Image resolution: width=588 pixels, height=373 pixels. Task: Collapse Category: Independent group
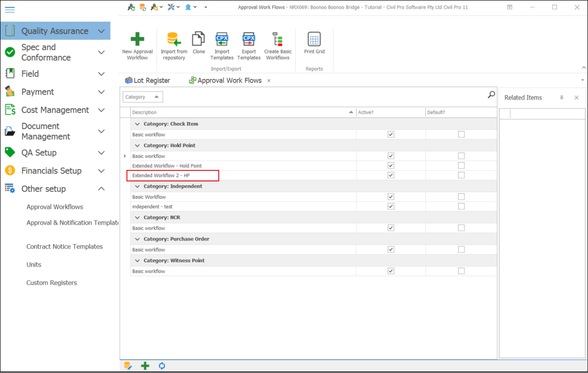[137, 186]
